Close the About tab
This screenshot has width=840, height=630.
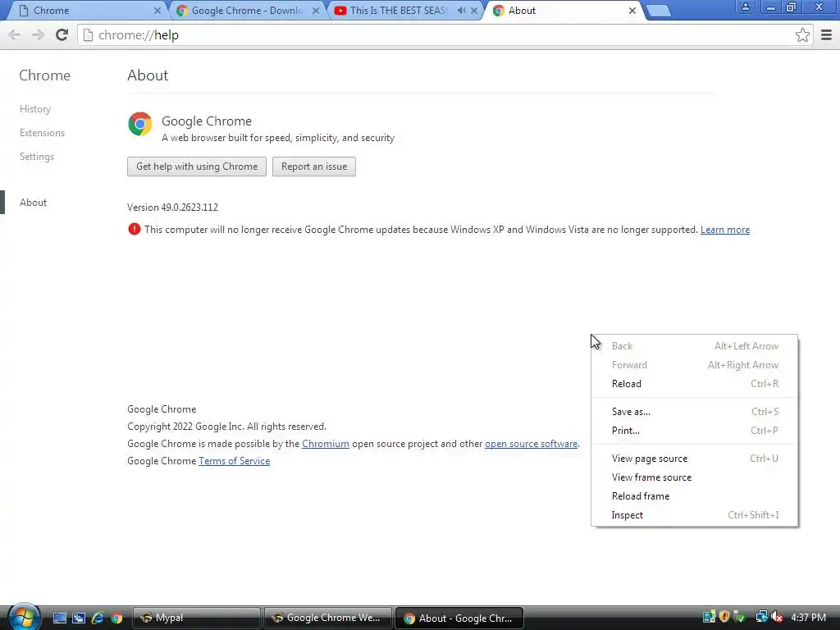click(632, 11)
